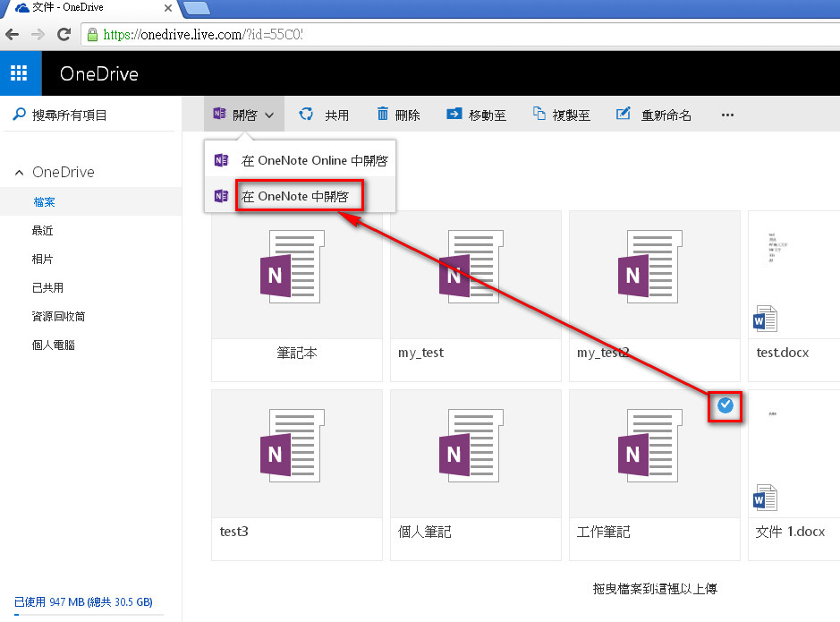Open the my_test notebook icon
The width and height of the screenshot is (840, 622).
point(471,267)
